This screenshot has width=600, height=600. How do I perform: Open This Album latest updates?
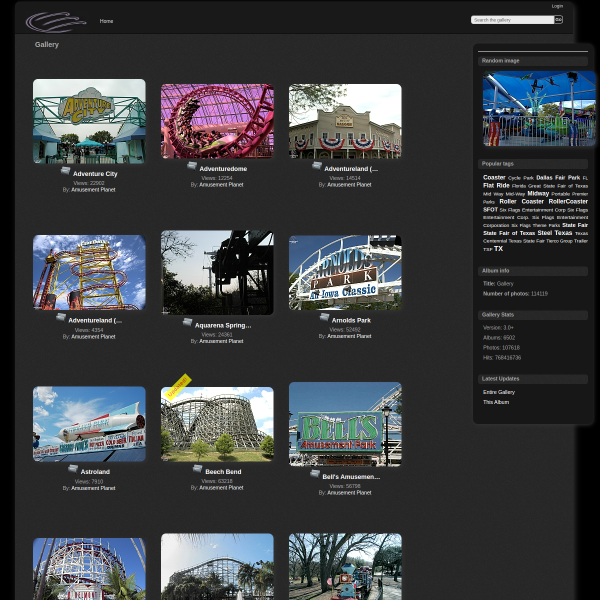click(496, 402)
